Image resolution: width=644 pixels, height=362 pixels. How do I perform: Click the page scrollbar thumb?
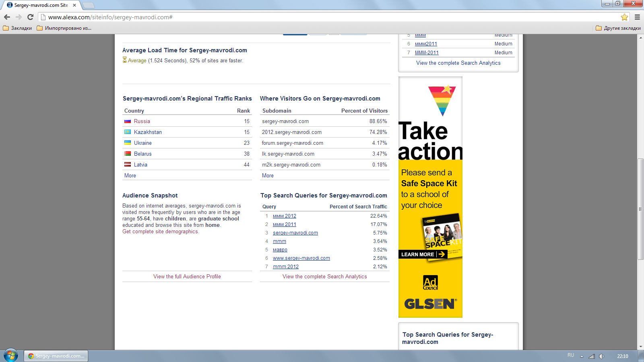click(x=640, y=209)
